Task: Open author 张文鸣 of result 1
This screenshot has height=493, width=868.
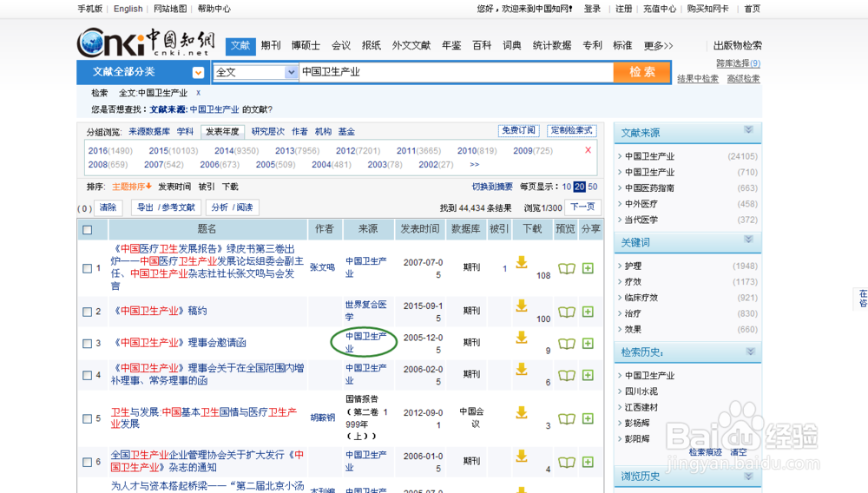Action: click(x=322, y=267)
